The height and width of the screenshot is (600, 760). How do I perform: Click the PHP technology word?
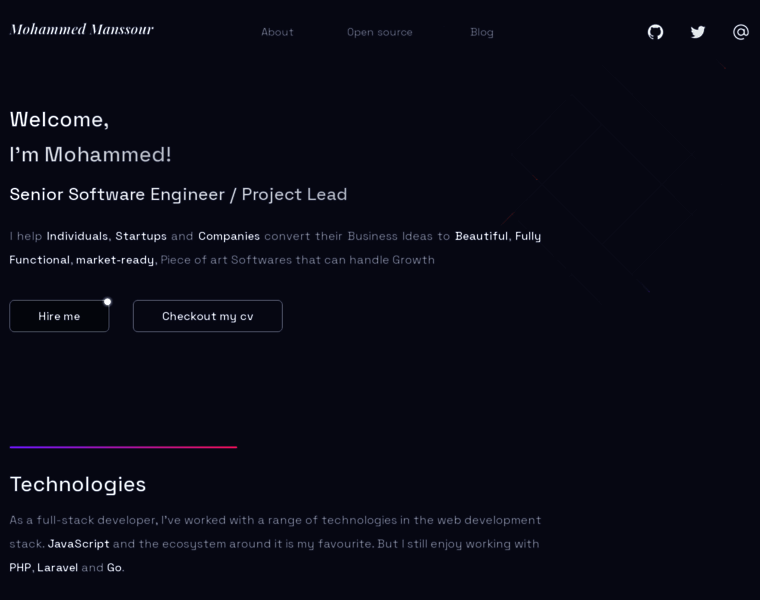[20, 568]
